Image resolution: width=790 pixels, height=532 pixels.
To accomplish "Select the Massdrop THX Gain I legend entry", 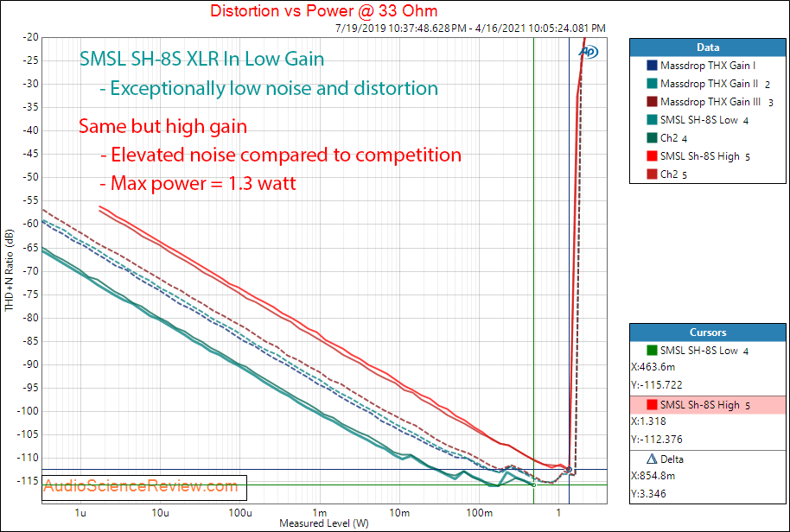I will pyautogui.click(x=707, y=66).
